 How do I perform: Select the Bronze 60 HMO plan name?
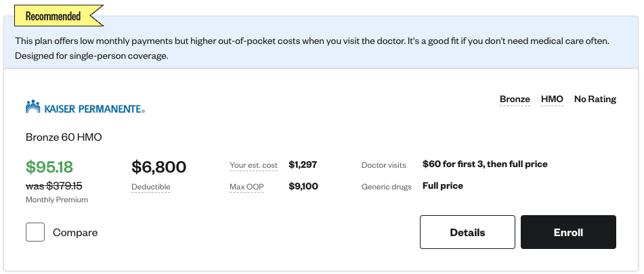pyautogui.click(x=64, y=137)
